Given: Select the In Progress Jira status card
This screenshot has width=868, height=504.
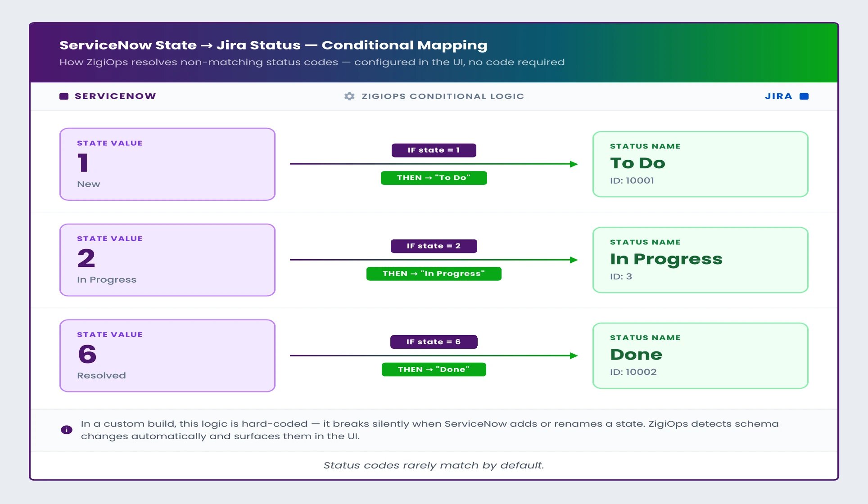Looking at the screenshot, I should click(x=701, y=260).
